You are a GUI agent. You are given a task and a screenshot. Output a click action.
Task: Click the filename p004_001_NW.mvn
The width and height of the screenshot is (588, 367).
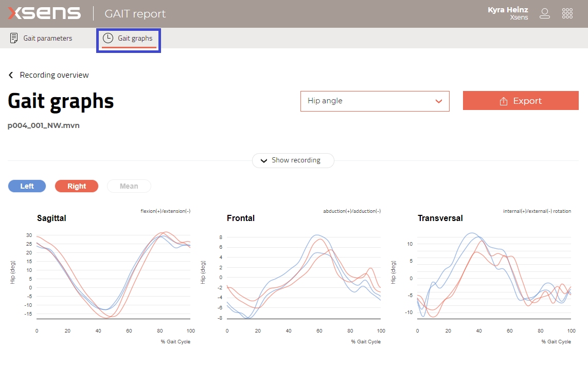tap(43, 125)
